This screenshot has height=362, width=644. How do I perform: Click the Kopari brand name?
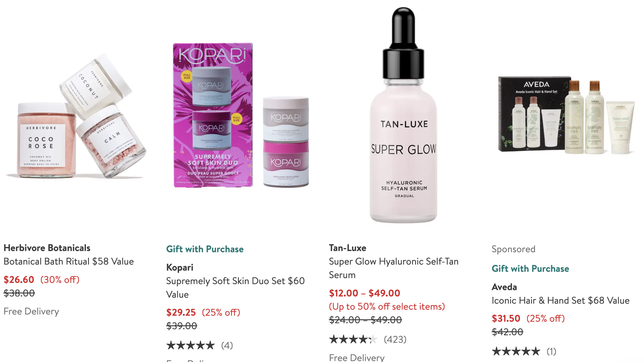[180, 267]
